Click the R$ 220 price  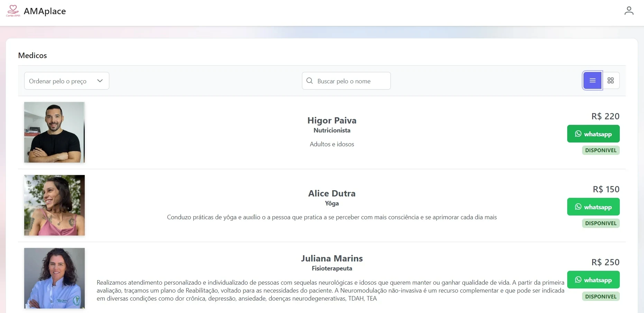[x=605, y=116]
